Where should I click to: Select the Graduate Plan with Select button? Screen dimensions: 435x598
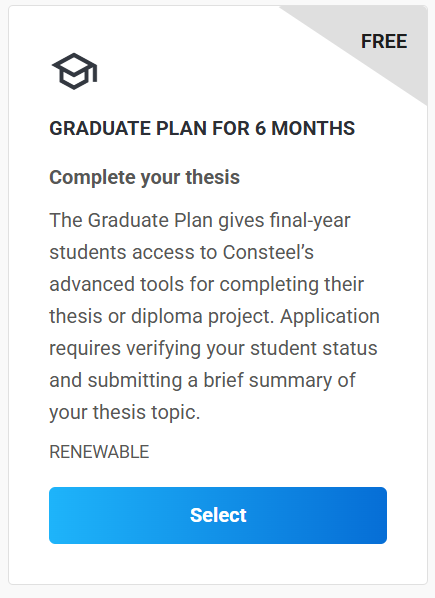[x=218, y=515]
